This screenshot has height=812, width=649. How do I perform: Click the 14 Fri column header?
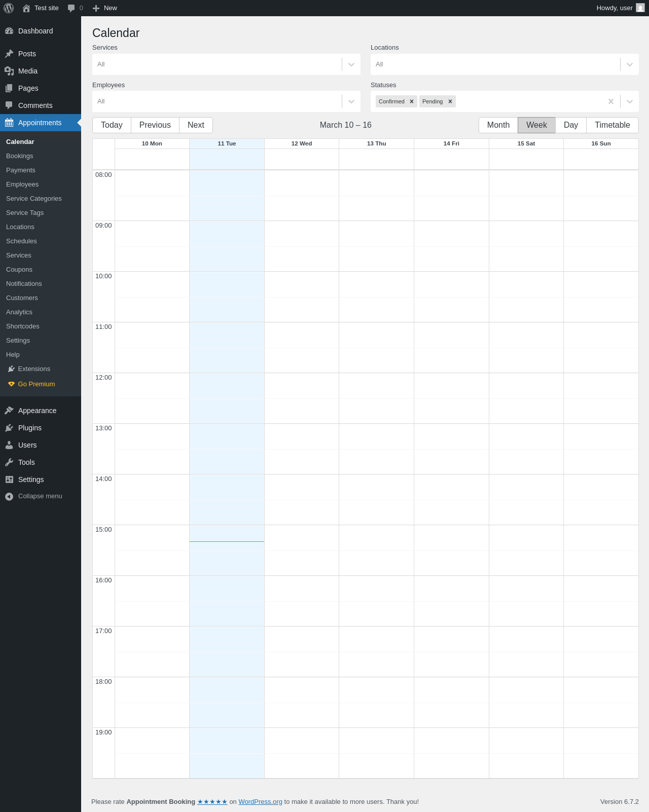pyautogui.click(x=451, y=143)
